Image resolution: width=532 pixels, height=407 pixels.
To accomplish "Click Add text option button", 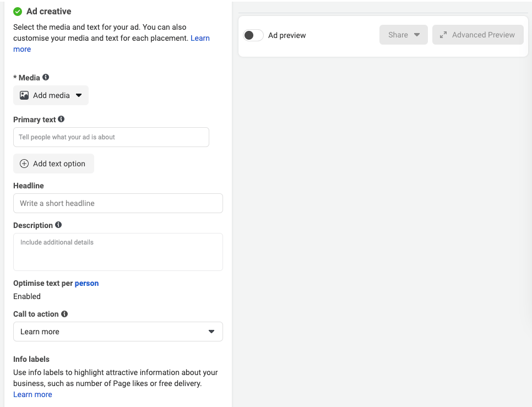I will click(x=54, y=164).
